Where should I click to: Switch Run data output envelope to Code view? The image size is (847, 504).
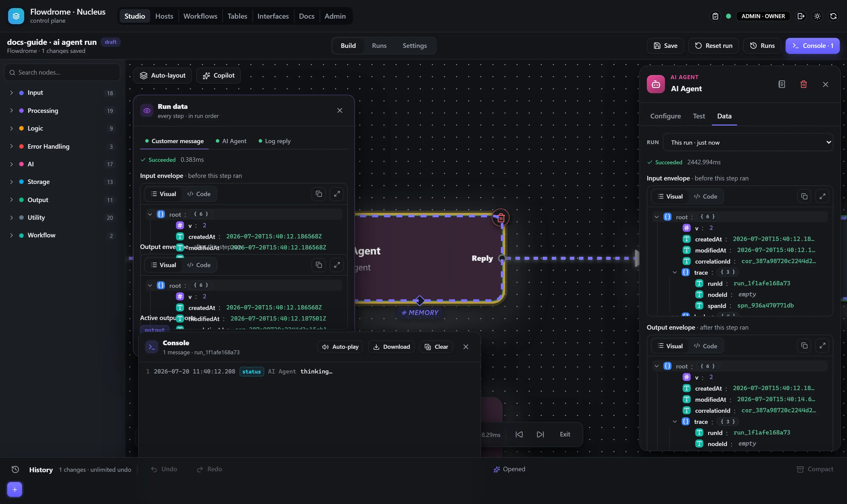(199, 265)
